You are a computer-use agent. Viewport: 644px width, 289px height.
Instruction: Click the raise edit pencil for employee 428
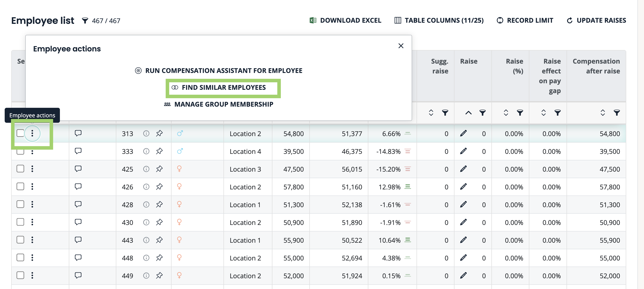click(x=463, y=204)
